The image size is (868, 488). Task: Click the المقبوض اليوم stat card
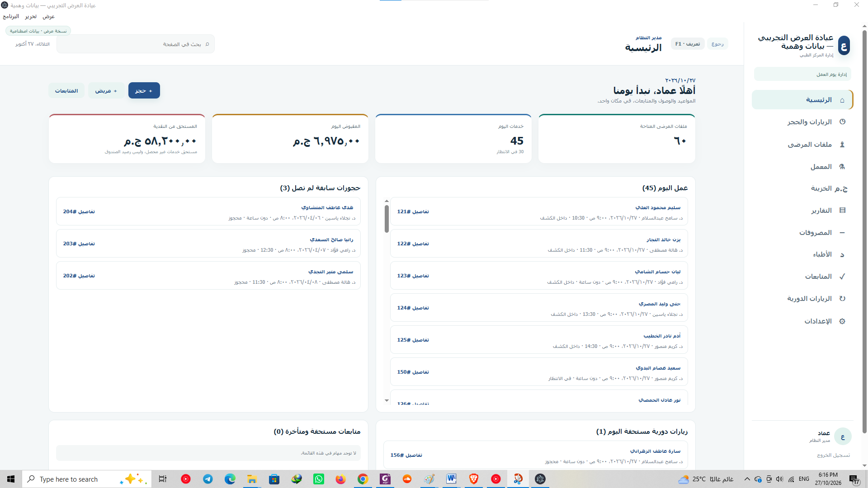pyautogui.click(x=290, y=139)
